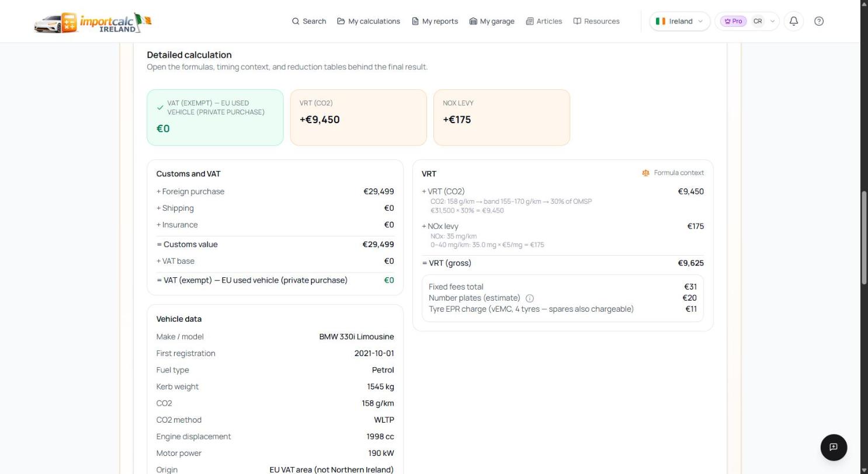The image size is (868, 474).
Task: Select the VRT (CO2) summary card
Action: tap(358, 117)
